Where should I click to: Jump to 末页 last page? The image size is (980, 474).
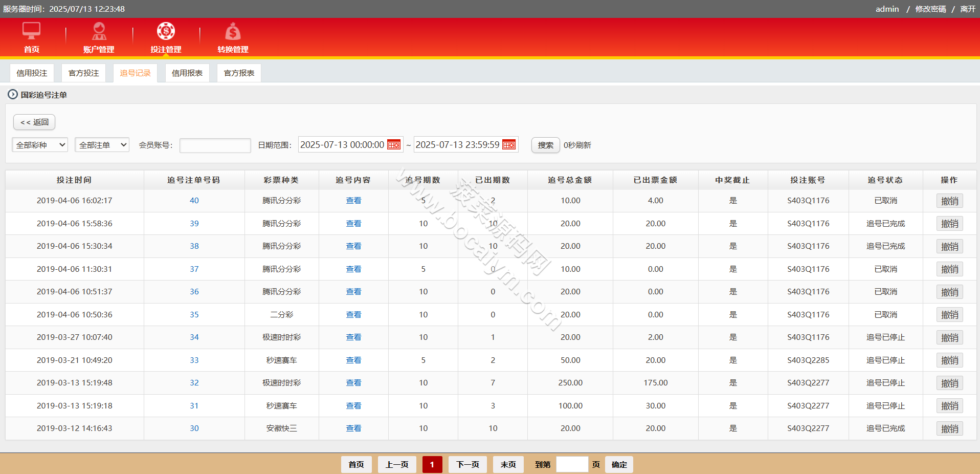[508, 464]
